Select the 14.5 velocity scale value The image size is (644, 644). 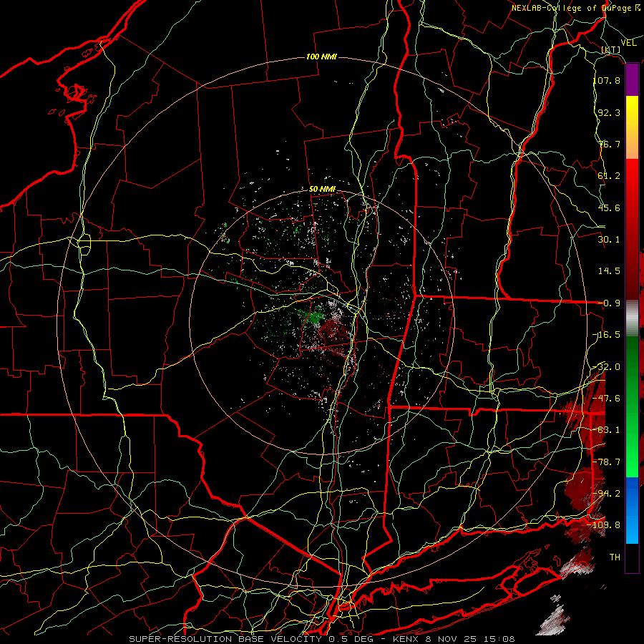(x=609, y=271)
